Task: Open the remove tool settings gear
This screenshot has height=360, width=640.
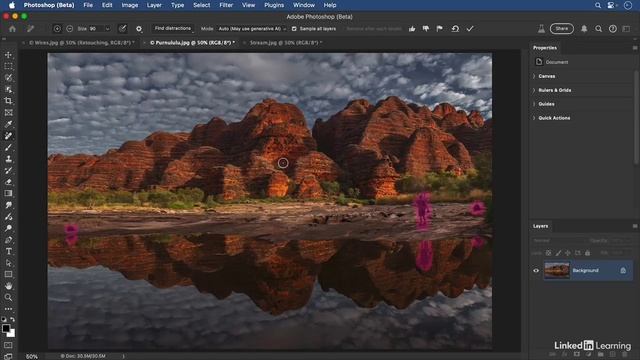Action: tap(139, 29)
